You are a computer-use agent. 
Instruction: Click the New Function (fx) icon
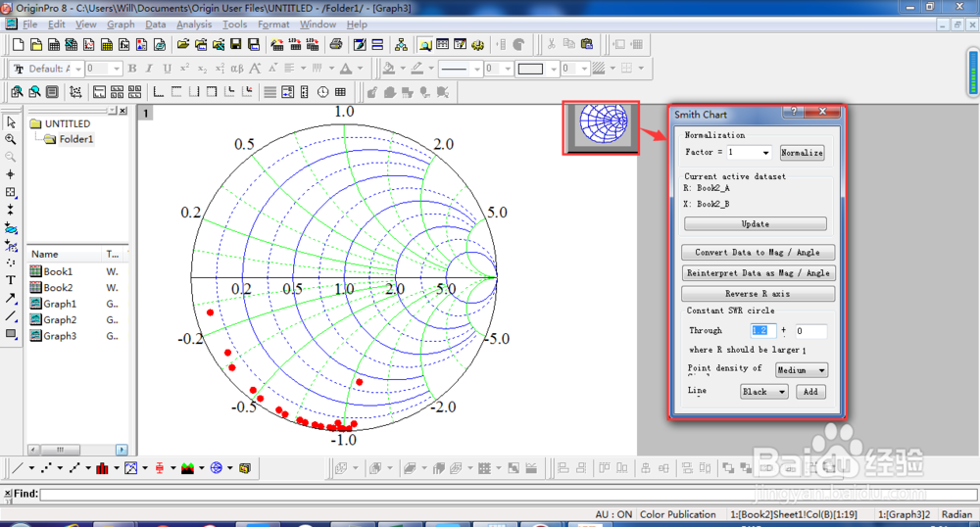click(x=123, y=44)
